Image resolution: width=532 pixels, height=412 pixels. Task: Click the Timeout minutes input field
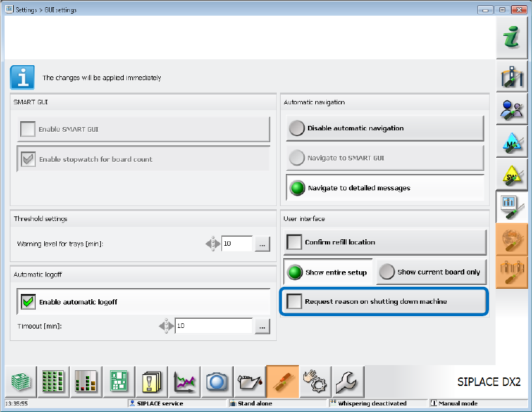[214, 326]
